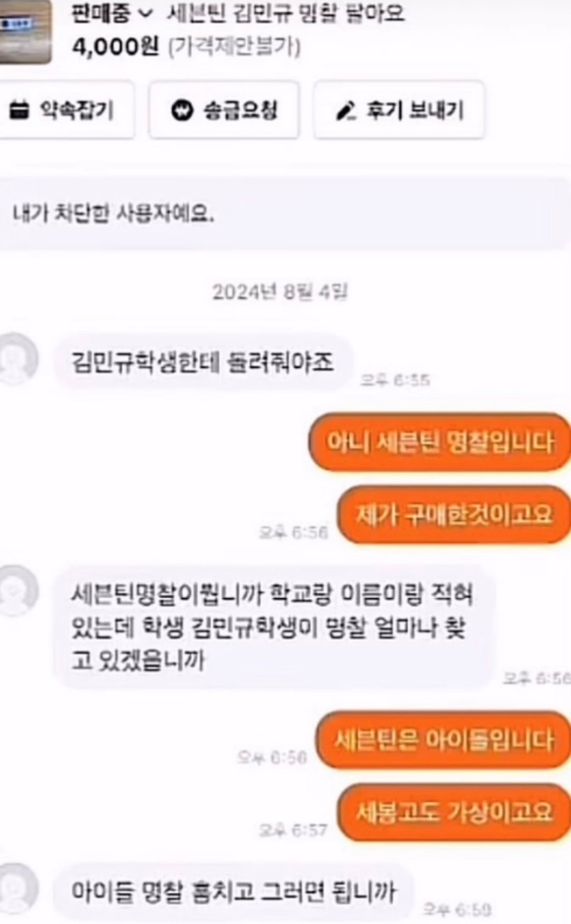Image resolution: width=571 pixels, height=924 pixels.
Task: Click the pencil icon on 후기 보내기
Action: (346, 111)
